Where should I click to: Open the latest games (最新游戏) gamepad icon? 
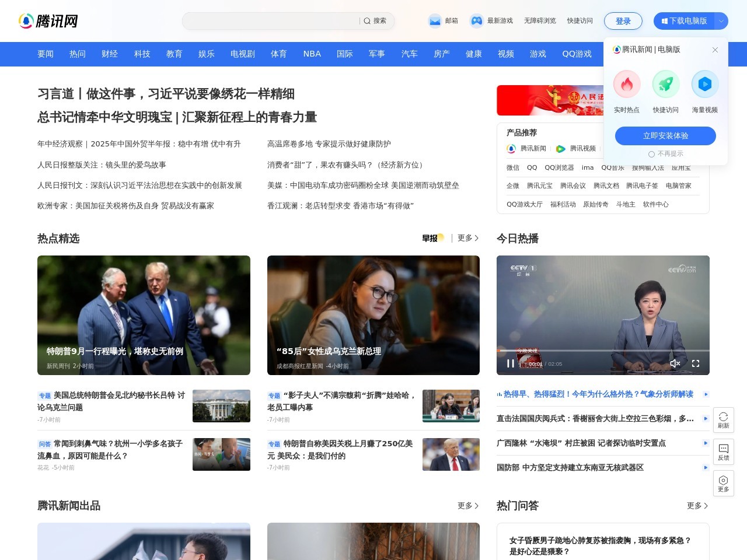[x=477, y=21]
